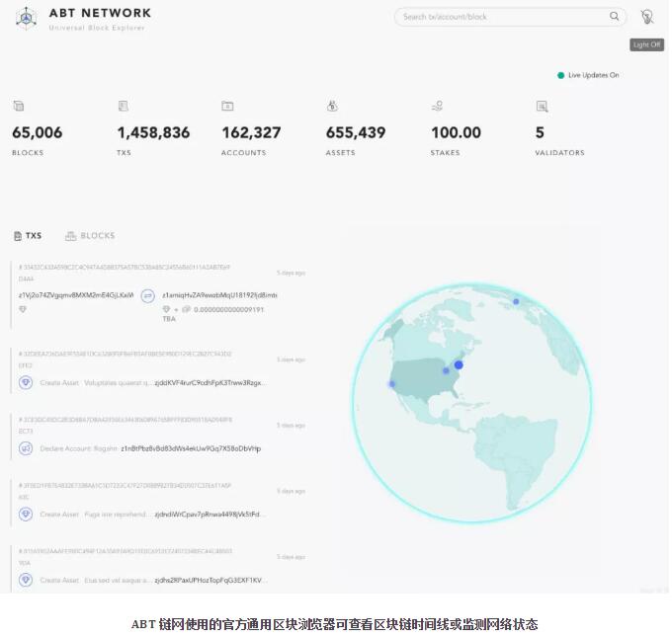Switch to the BLOCKS tab
The image size is (672, 638).
(x=90, y=236)
